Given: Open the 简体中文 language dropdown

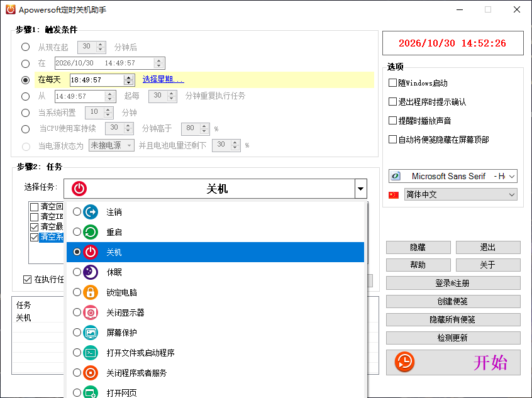Looking at the screenshot, I should [x=512, y=195].
